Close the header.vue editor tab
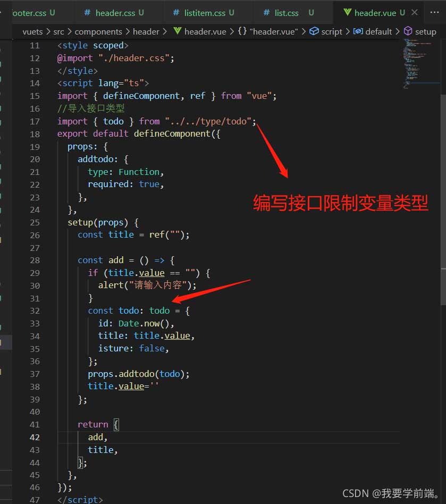The height and width of the screenshot is (504, 446). [x=415, y=12]
